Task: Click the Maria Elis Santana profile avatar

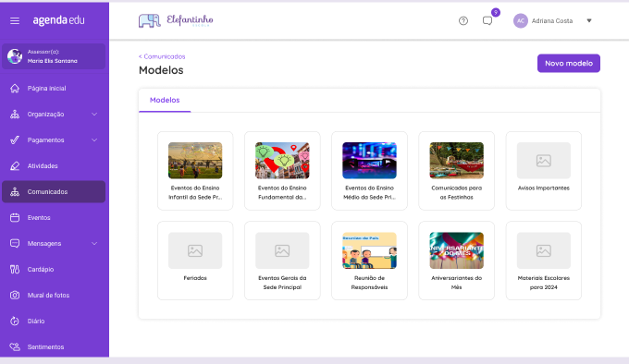Action: coord(15,56)
